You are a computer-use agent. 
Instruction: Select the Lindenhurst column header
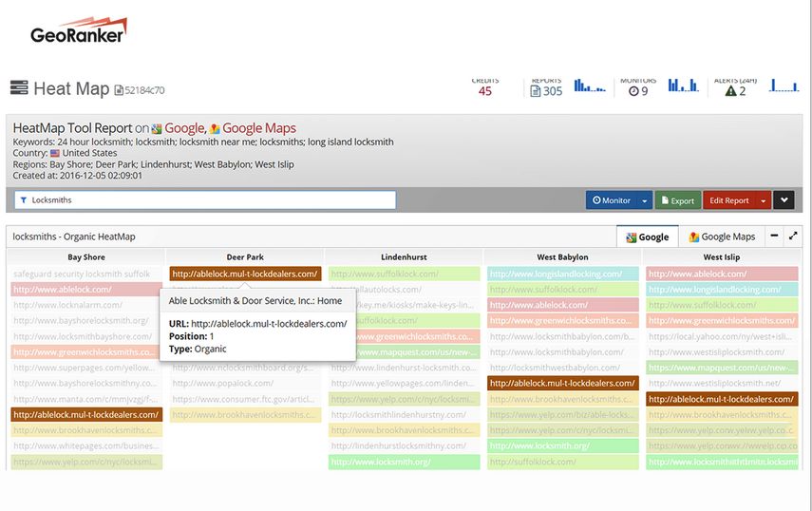(404, 256)
